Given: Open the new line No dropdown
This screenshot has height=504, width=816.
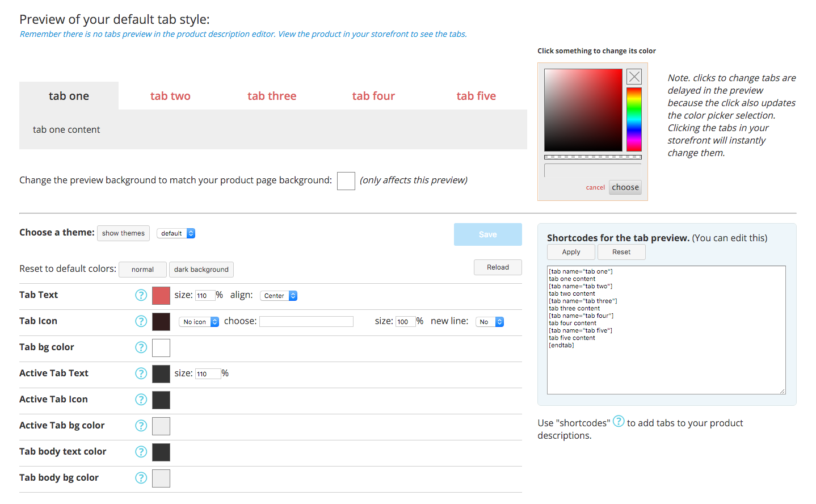Looking at the screenshot, I should tap(490, 322).
